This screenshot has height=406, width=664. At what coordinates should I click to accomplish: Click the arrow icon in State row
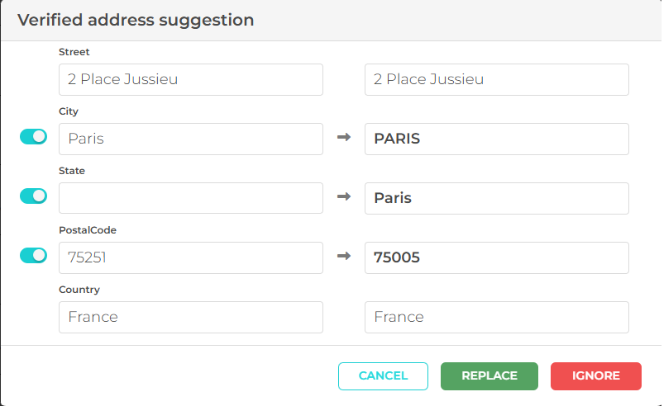click(x=344, y=197)
